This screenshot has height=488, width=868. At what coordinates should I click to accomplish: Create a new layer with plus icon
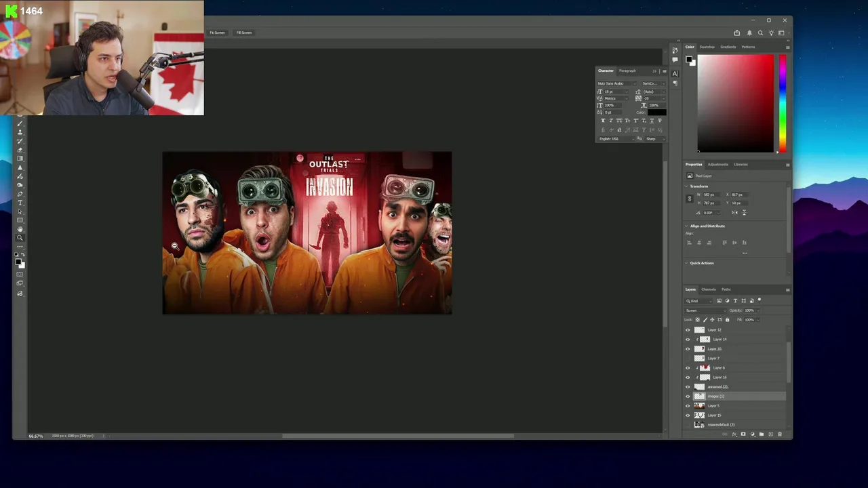770,434
